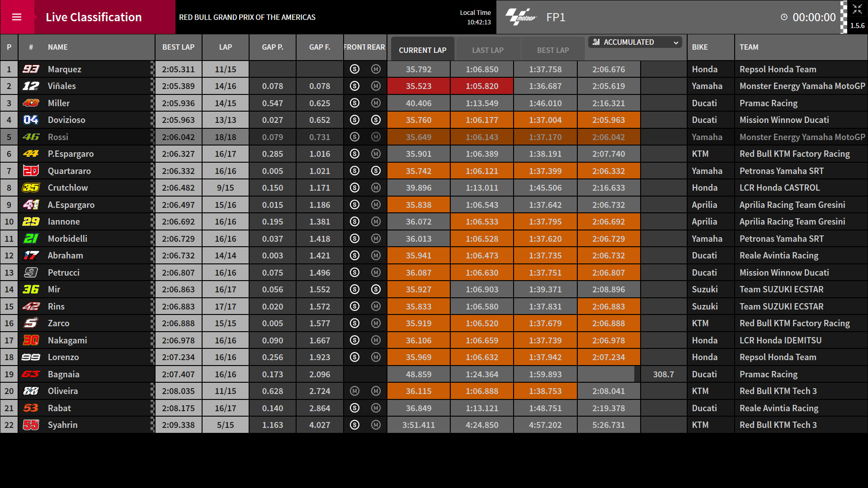Click the P position column header
The height and width of the screenshot is (488, 868).
coord(9,47)
